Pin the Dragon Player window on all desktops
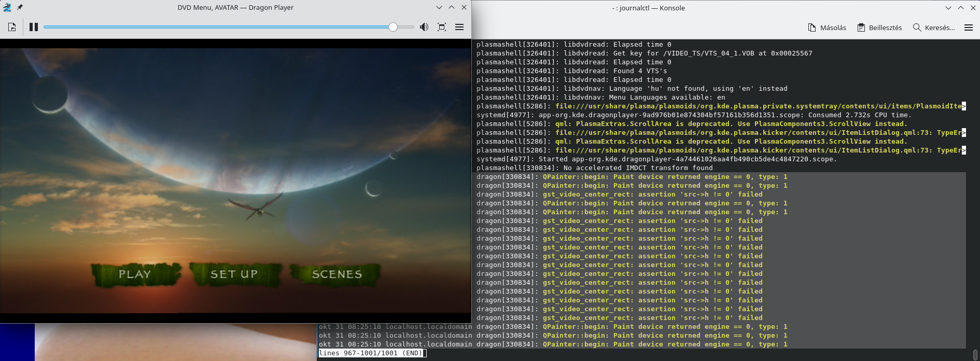This screenshot has height=361, width=980. click(20, 7)
